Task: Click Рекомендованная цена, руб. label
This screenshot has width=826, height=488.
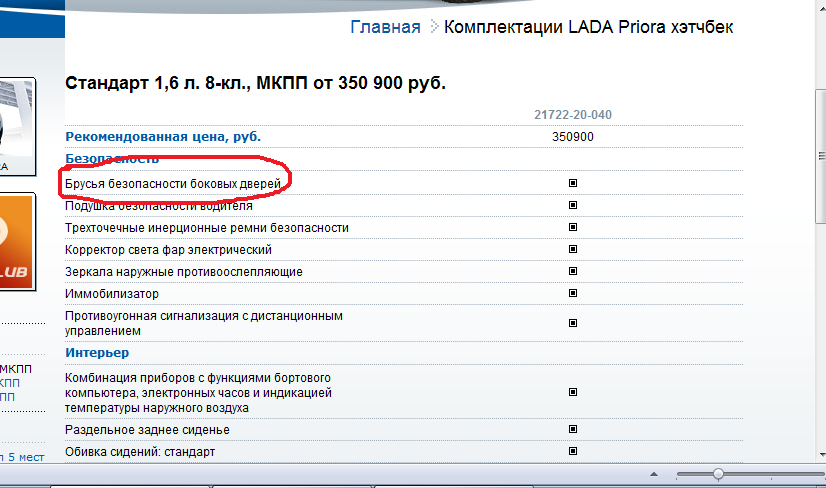Action: pyautogui.click(x=163, y=136)
